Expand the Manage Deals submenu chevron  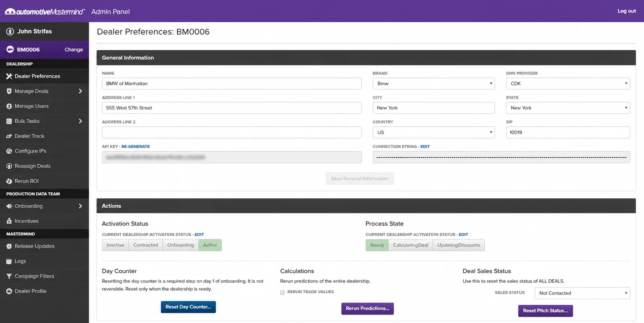[x=80, y=91]
